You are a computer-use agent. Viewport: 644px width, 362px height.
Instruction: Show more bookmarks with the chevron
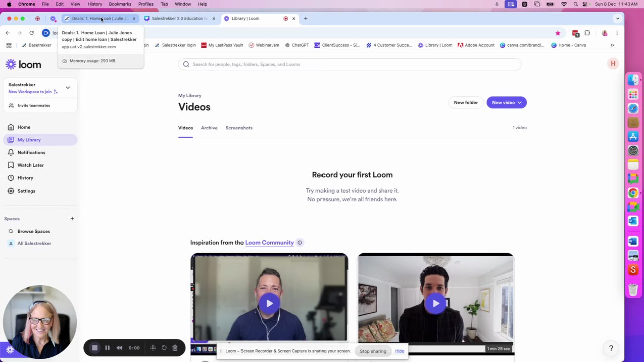[612, 45]
